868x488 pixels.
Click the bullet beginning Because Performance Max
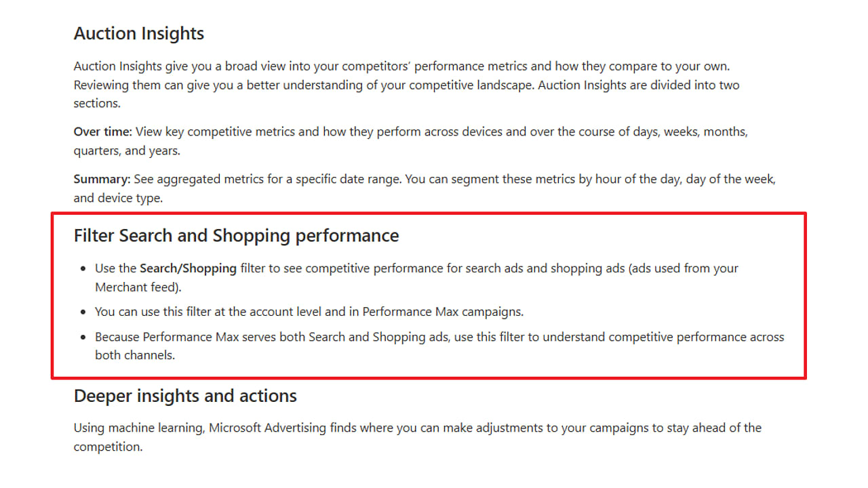pos(439,346)
